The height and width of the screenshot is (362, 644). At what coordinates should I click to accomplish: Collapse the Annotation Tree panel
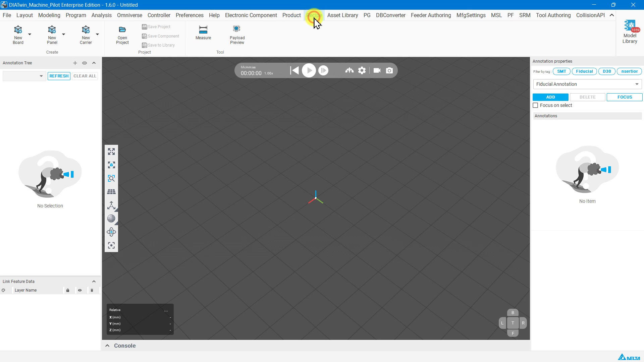tap(94, 63)
